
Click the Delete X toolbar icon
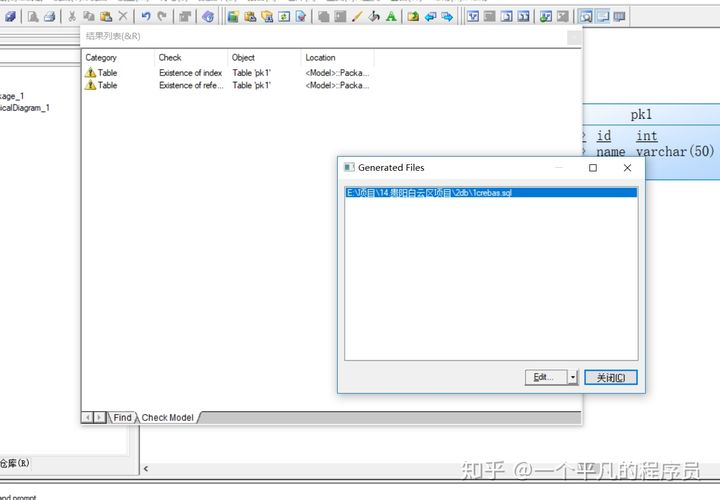123,17
